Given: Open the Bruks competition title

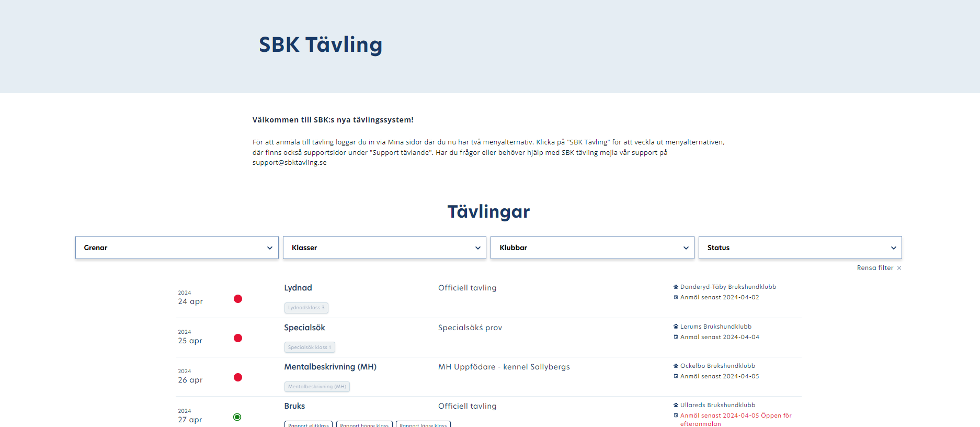Looking at the screenshot, I should 294,406.
